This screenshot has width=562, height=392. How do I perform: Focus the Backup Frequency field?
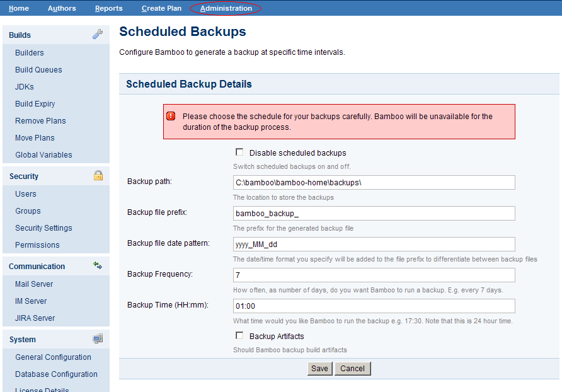click(x=374, y=275)
